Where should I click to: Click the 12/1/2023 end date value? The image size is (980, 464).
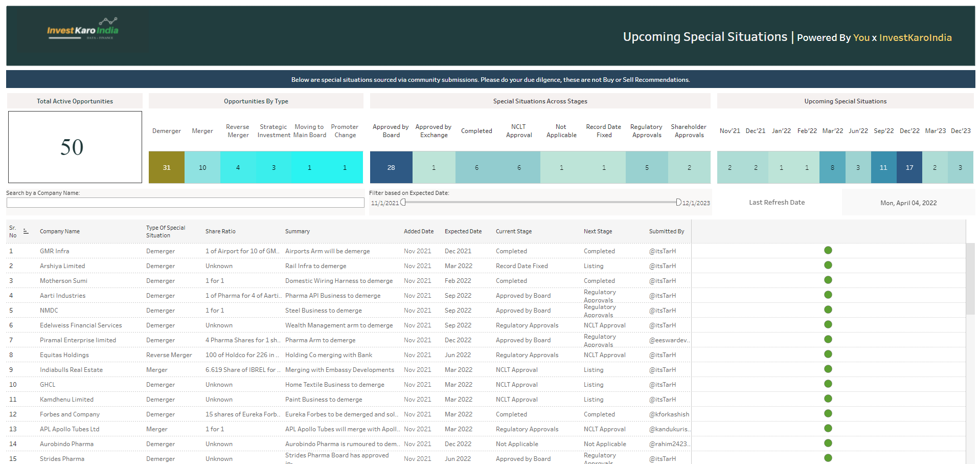(696, 203)
